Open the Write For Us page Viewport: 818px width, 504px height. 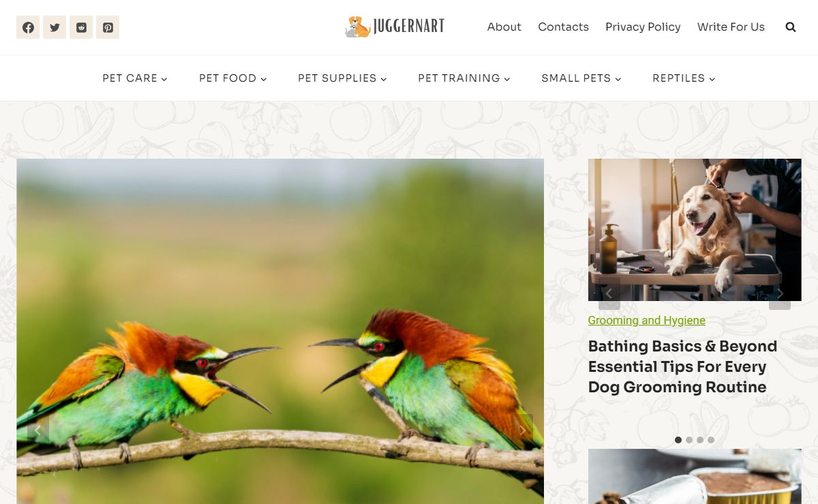pos(731,27)
